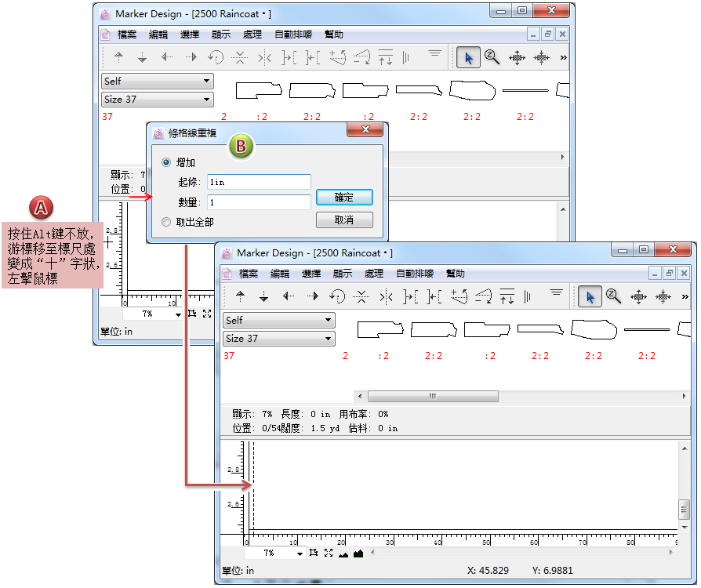Activate the magnifier zoom tool in back window

pos(492,57)
